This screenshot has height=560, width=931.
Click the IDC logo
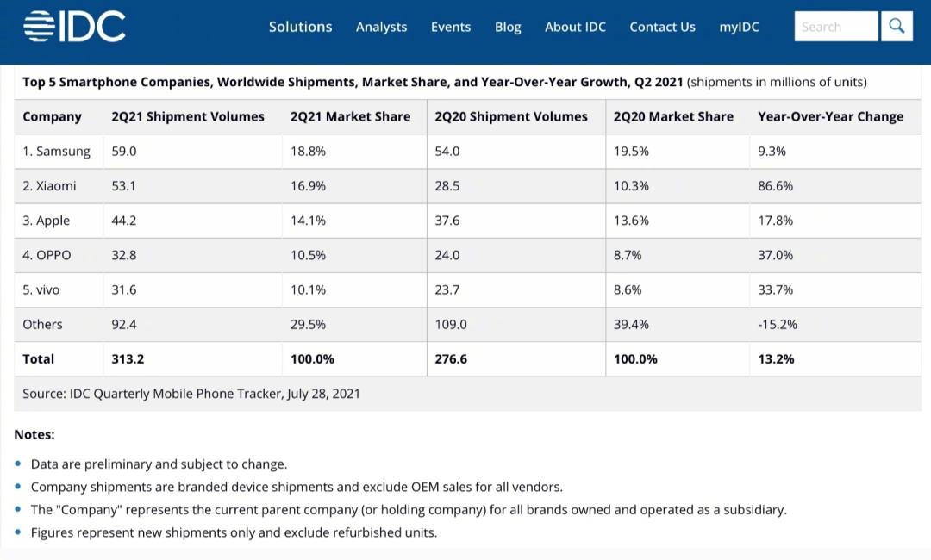coord(74,27)
